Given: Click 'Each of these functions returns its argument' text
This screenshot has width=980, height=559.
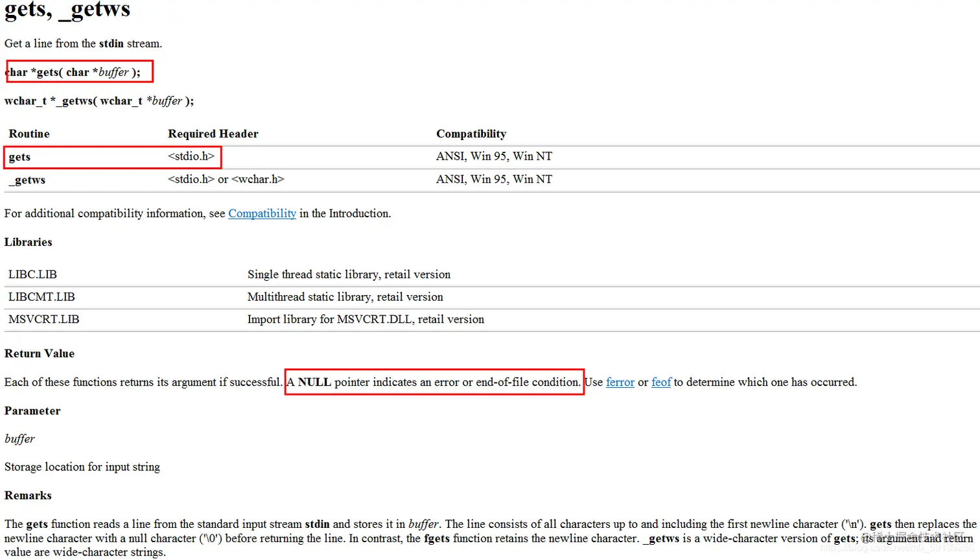Looking at the screenshot, I should 143,382.
